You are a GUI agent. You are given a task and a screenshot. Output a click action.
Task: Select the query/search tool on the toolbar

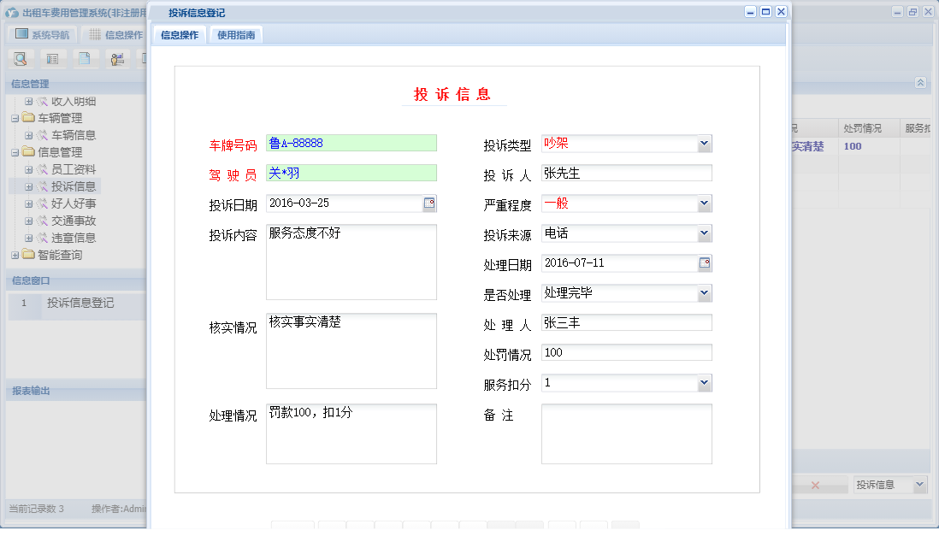(20, 58)
